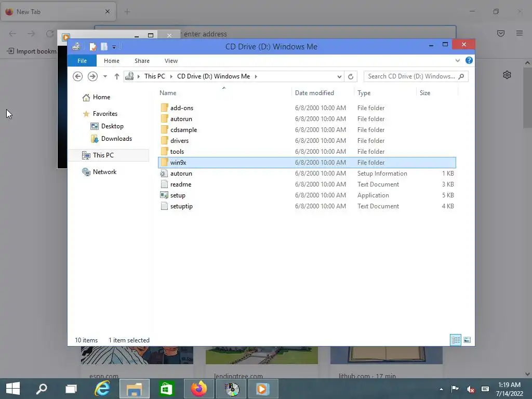Select the win9x folder icon
This screenshot has width=532, height=399.
point(164,162)
